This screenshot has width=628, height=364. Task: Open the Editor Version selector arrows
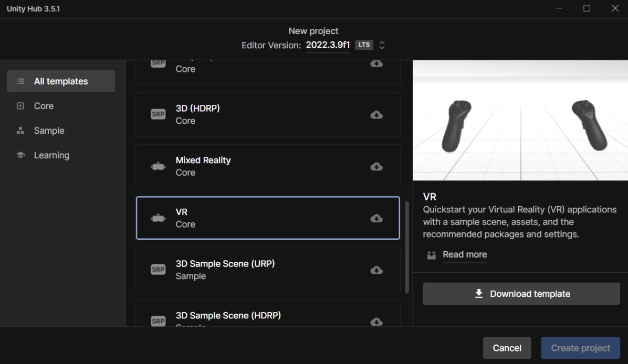[382, 45]
